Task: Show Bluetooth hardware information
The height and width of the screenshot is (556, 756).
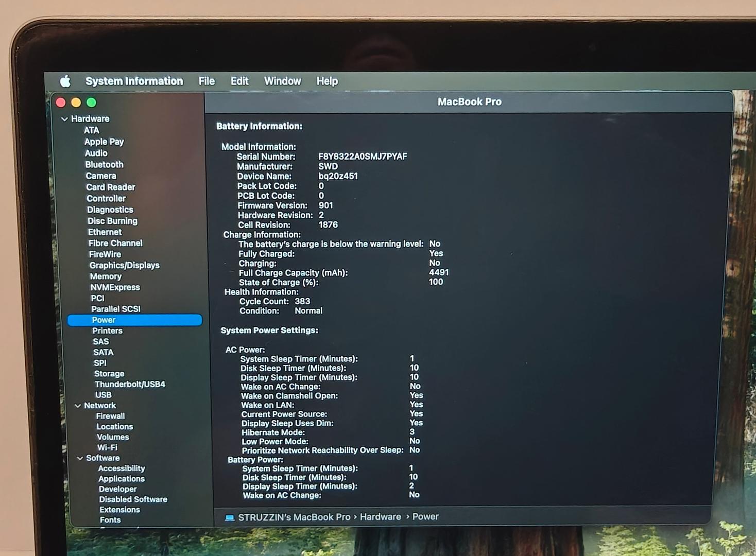Action: tap(105, 164)
